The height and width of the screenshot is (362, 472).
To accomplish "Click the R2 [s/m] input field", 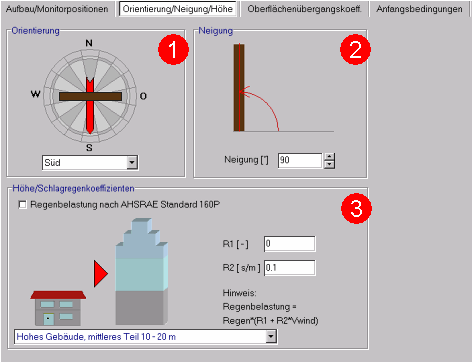I will point(289,268).
